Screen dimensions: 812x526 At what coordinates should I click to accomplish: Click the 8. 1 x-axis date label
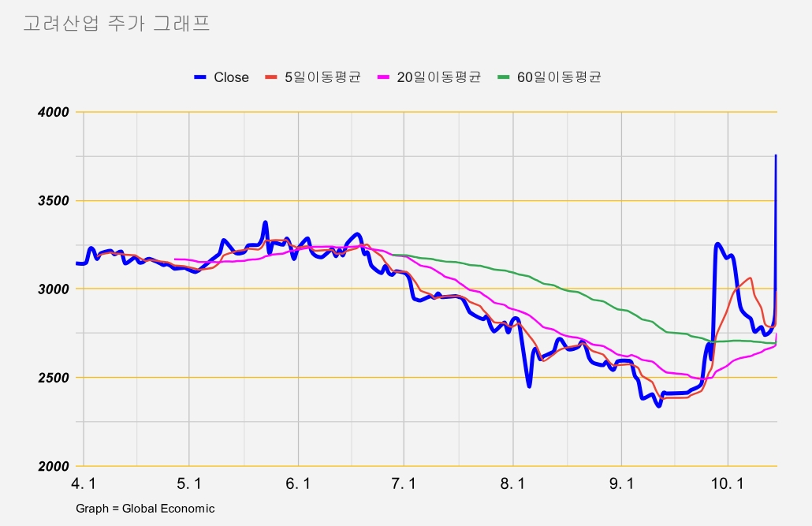click(x=512, y=484)
